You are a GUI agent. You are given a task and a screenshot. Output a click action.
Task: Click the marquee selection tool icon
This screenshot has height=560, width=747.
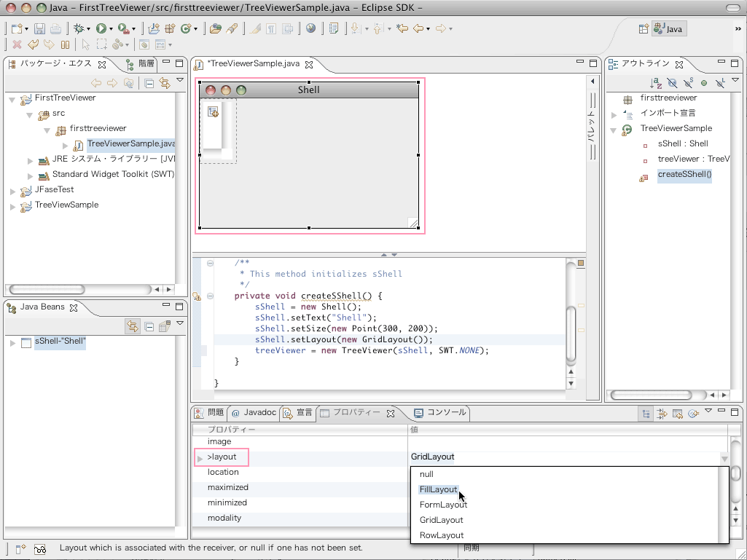[x=101, y=44]
